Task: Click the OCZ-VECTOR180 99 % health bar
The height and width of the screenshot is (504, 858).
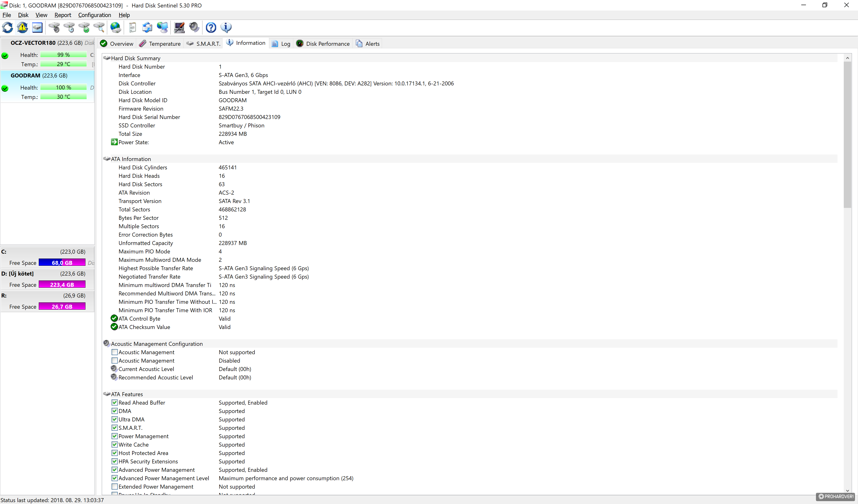Action: tap(63, 54)
